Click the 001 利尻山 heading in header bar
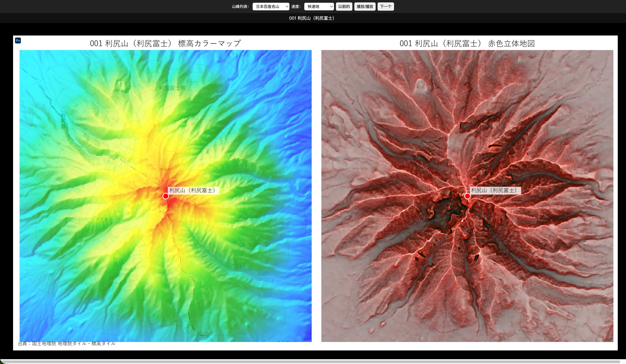 312,18
